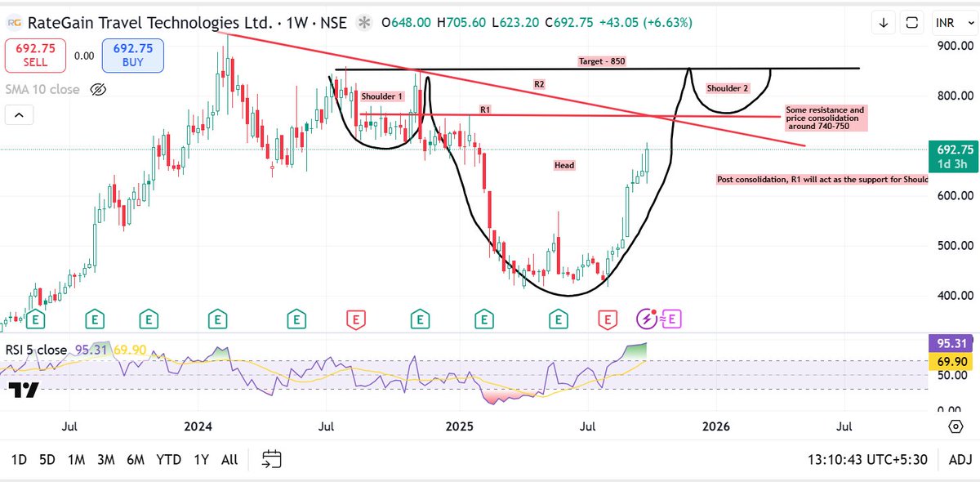The height and width of the screenshot is (482, 980).
Task: Click the RG company logo icon
Action: coord(14,22)
